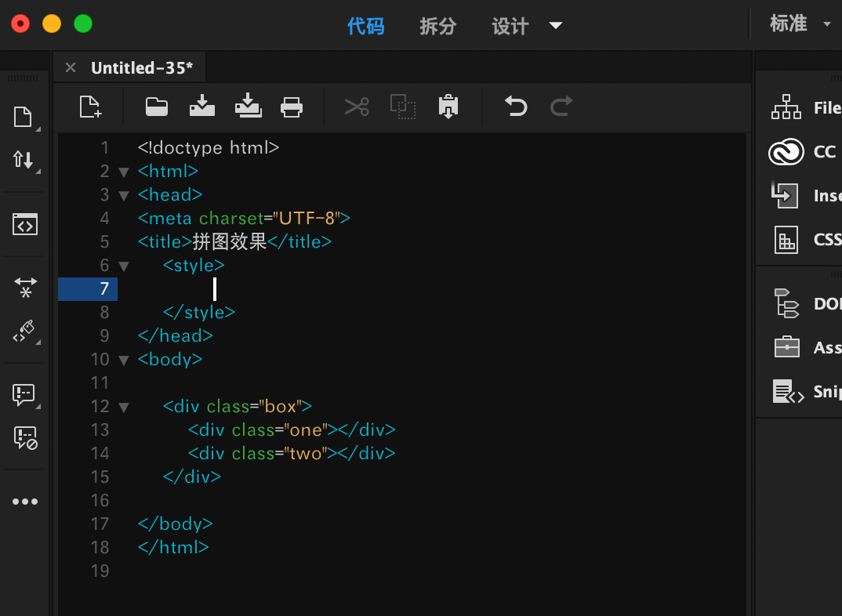Click the Paste clipboard icon
Image resolution: width=842 pixels, height=616 pixels.
pos(448,107)
